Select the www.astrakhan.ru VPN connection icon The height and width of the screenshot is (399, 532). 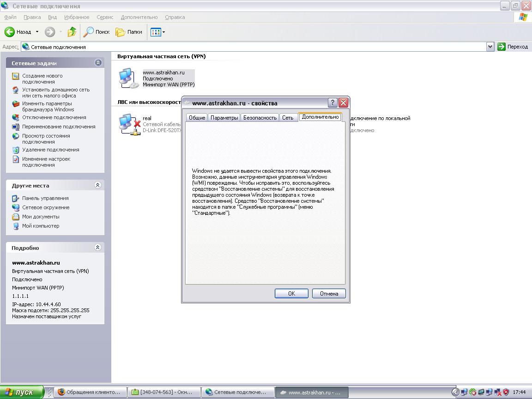(128, 78)
